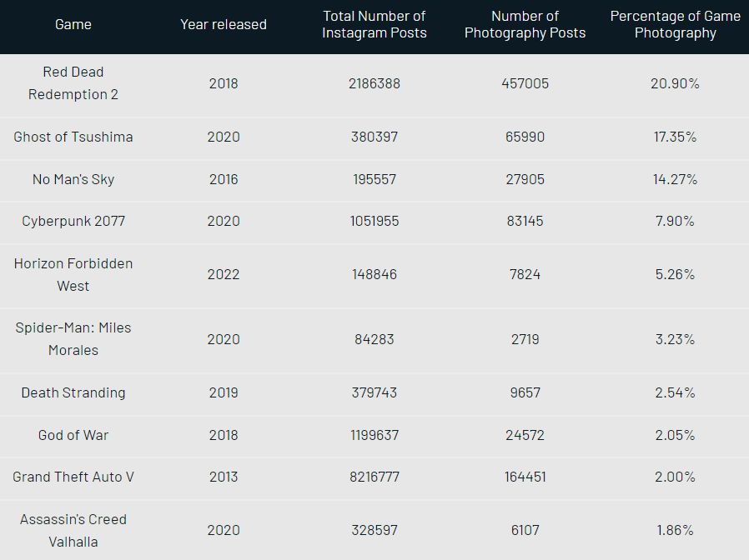Click the 1.86% percentage cell
749x560 pixels.
(x=675, y=530)
